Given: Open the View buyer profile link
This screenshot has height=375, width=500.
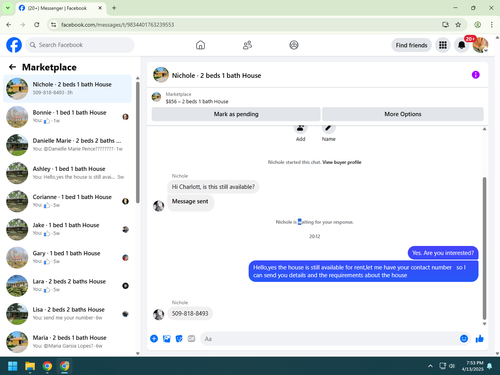Looking at the screenshot, I should 342,162.
